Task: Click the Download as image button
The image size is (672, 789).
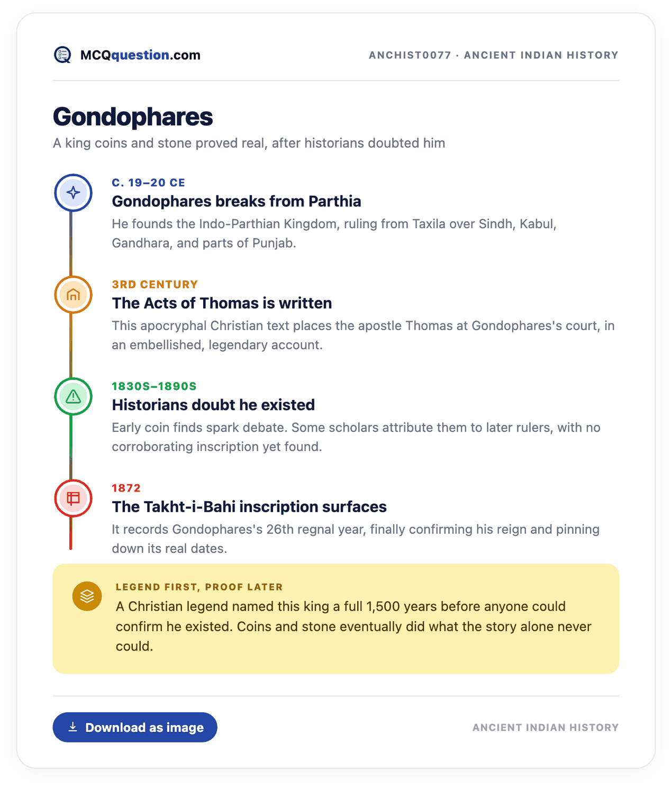Action: click(x=135, y=727)
